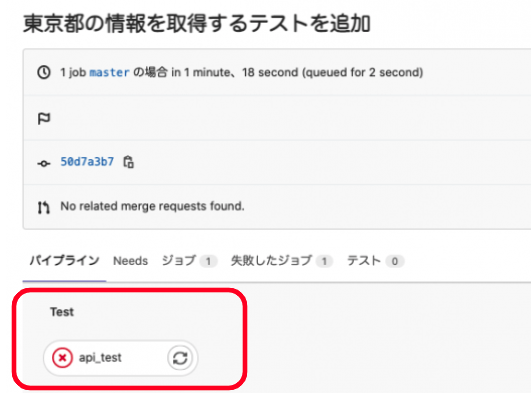Click the 失敗したジョブ count badge
531x407 pixels.
coord(324,261)
